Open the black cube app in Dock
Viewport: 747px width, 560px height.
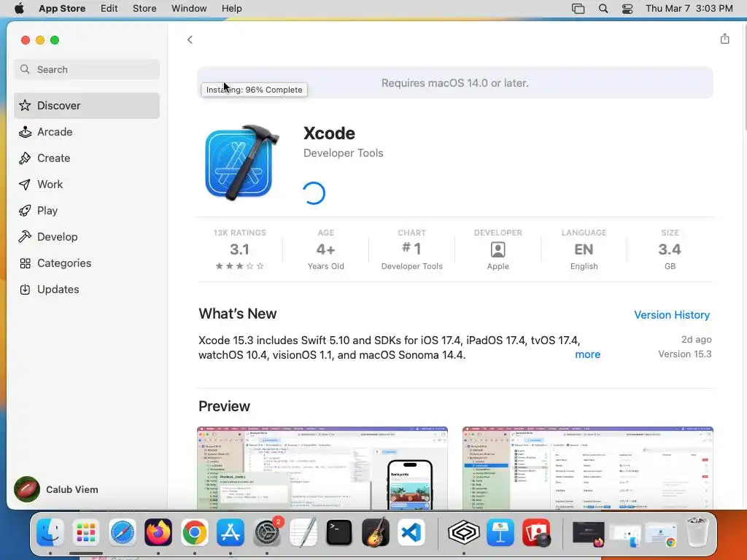point(464,532)
